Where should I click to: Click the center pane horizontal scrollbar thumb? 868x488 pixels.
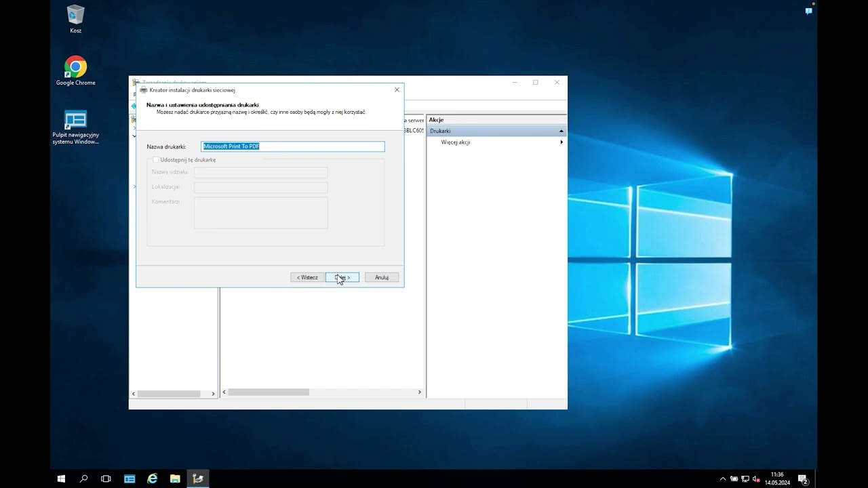269,392
